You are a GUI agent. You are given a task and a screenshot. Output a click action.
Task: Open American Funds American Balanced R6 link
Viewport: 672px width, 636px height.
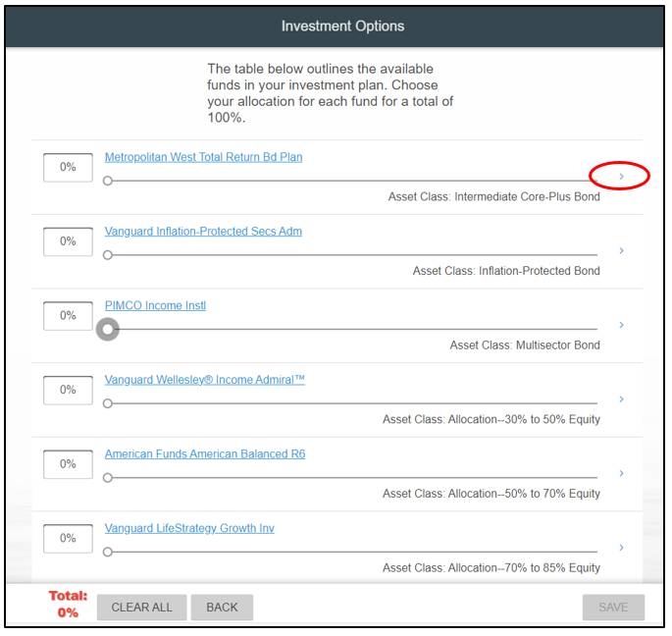coord(203,454)
